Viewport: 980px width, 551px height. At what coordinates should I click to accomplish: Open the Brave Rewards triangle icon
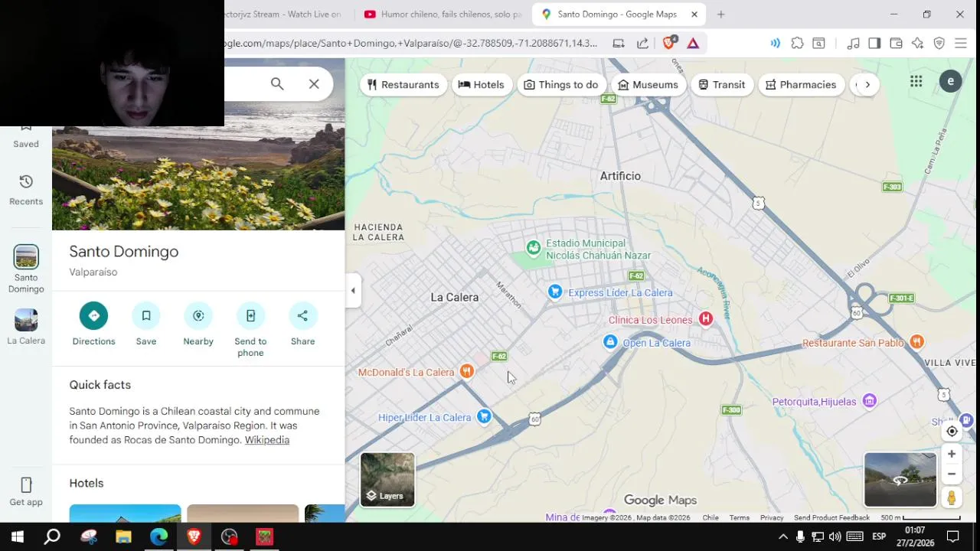click(693, 44)
